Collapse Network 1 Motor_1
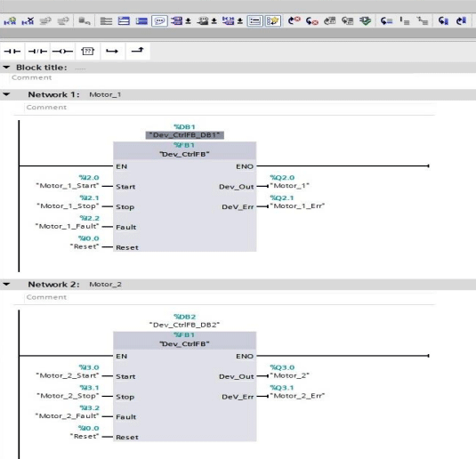The image size is (476, 459). click(x=6, y=94)
